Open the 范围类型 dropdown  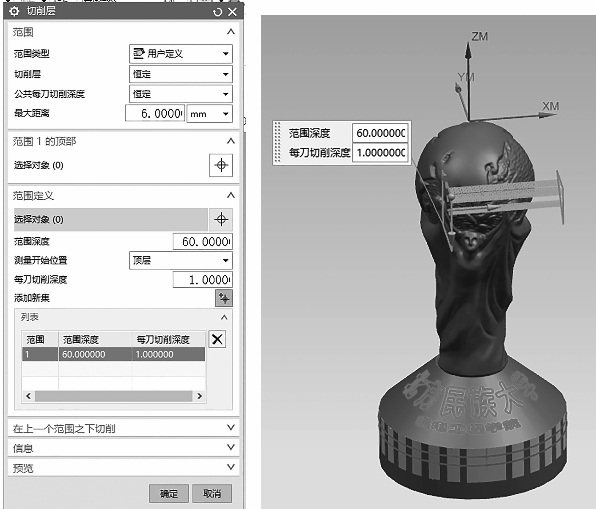point(181,54)
